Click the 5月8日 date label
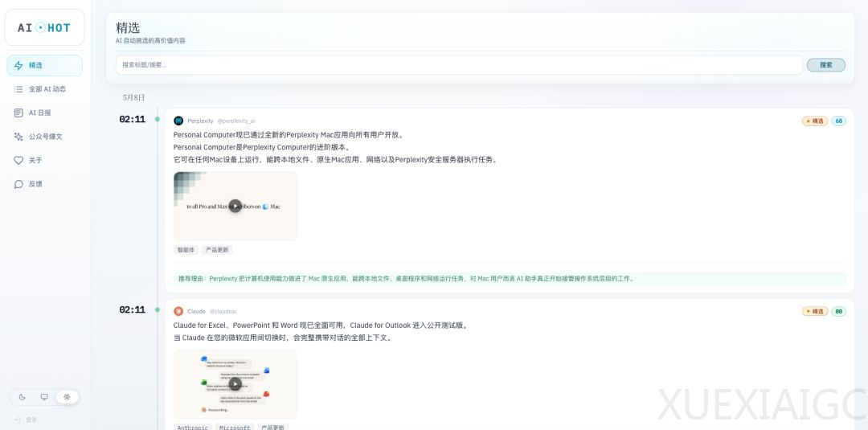Viewport: 868px width, 430px height. 134,97
